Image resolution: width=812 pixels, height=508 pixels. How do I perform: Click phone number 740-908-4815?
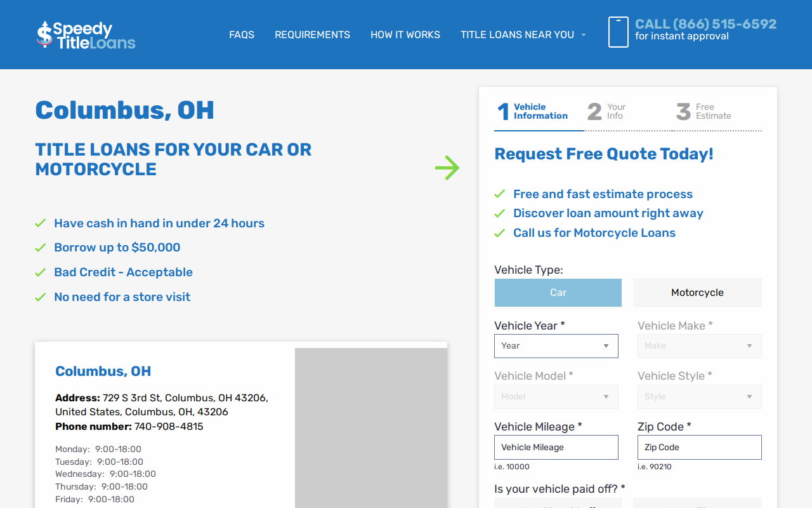click(x=169, y=427)
